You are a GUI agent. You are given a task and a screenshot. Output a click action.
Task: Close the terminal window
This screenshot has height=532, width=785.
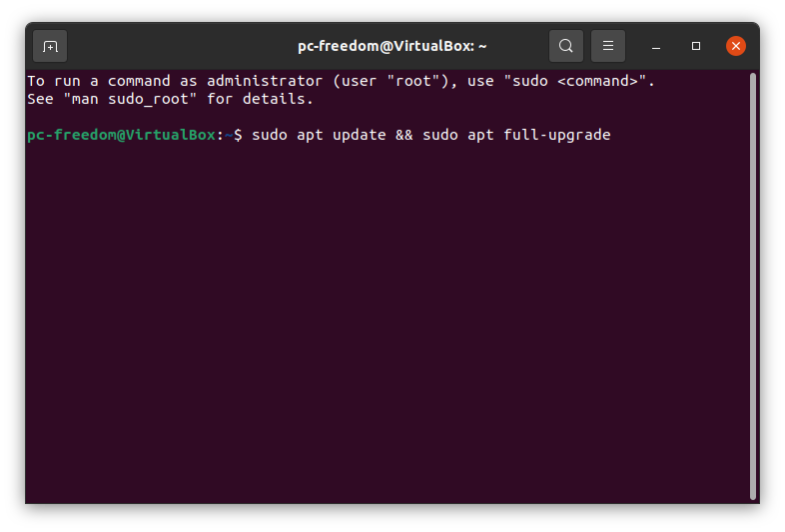point(736,46)
